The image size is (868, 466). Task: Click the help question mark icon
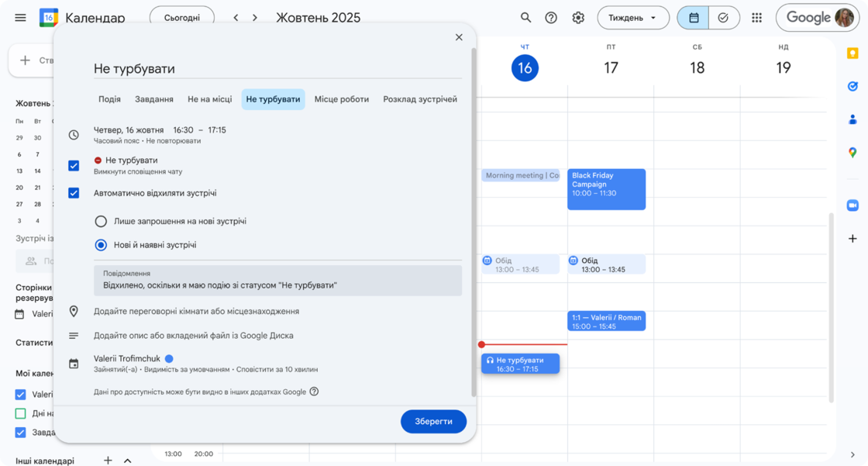(x=551, y=18)
